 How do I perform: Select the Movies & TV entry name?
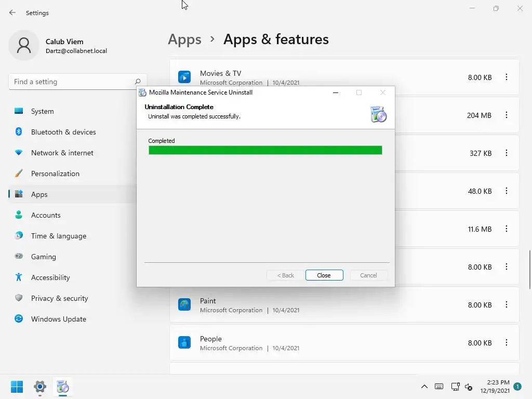tap(220, 73)
